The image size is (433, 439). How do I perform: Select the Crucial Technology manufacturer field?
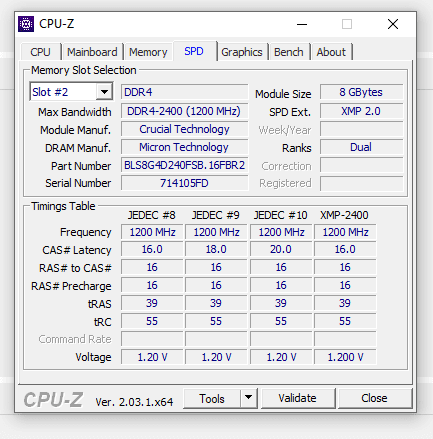point(185,129)
